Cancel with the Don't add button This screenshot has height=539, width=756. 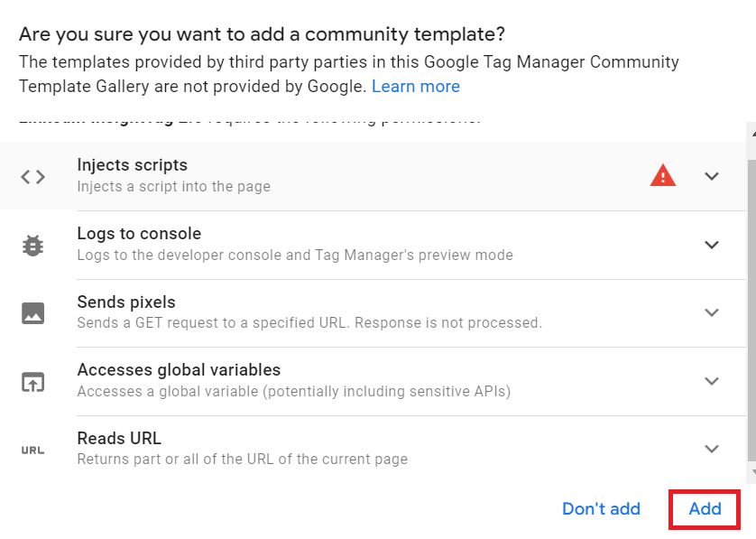[x=601, y=509]
